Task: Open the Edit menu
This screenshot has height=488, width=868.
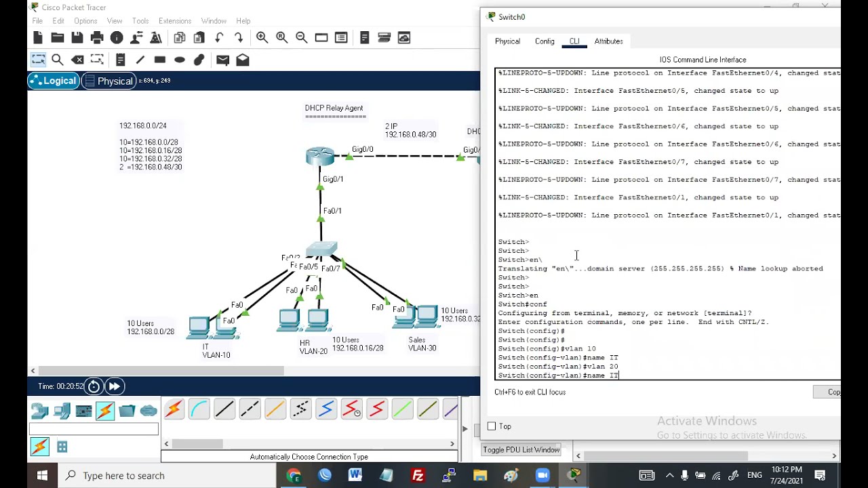Action: (58, 21)
